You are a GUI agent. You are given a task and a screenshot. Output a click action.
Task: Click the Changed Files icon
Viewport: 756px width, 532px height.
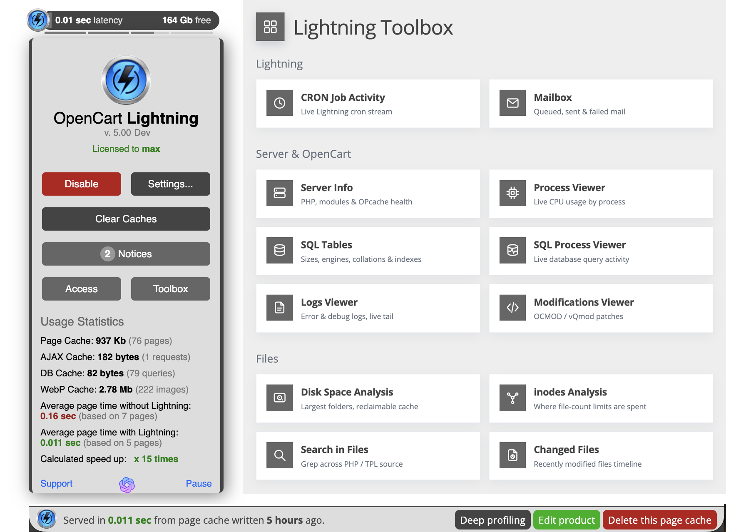[x=512, y=455]
